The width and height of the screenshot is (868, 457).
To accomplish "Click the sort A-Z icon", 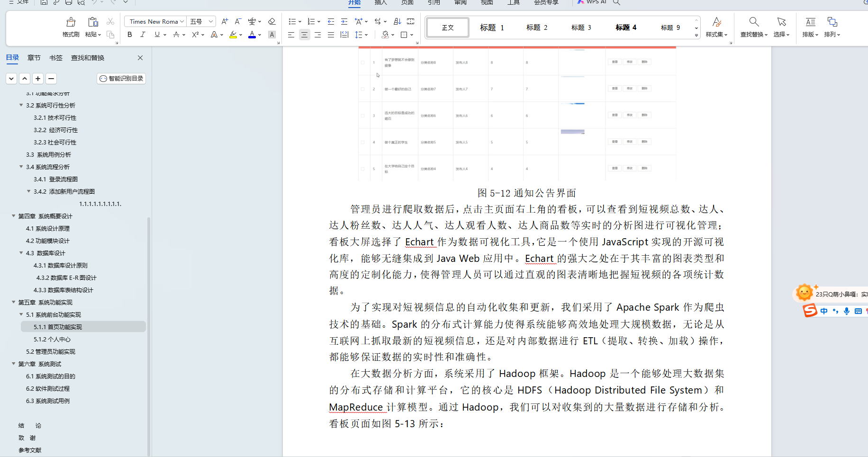I will pos(397,21).
